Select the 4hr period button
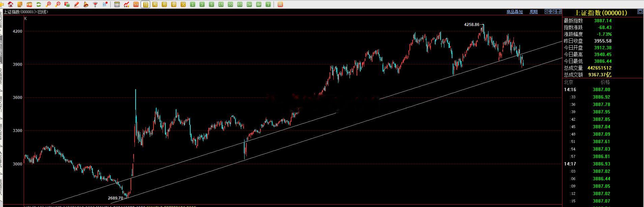 pos(259,4)
